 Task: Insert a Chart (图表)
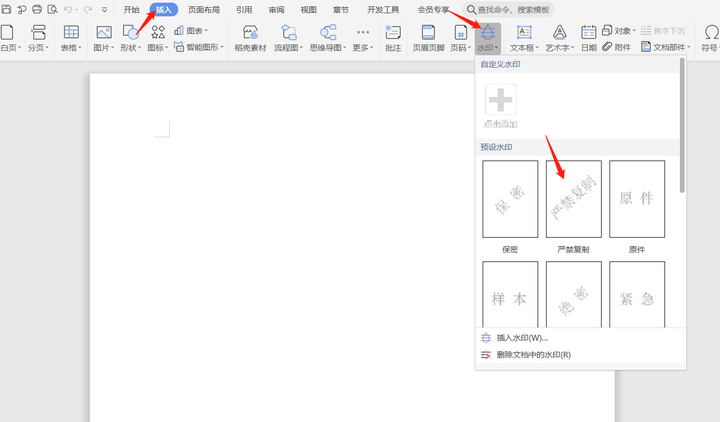coord(191,31)
